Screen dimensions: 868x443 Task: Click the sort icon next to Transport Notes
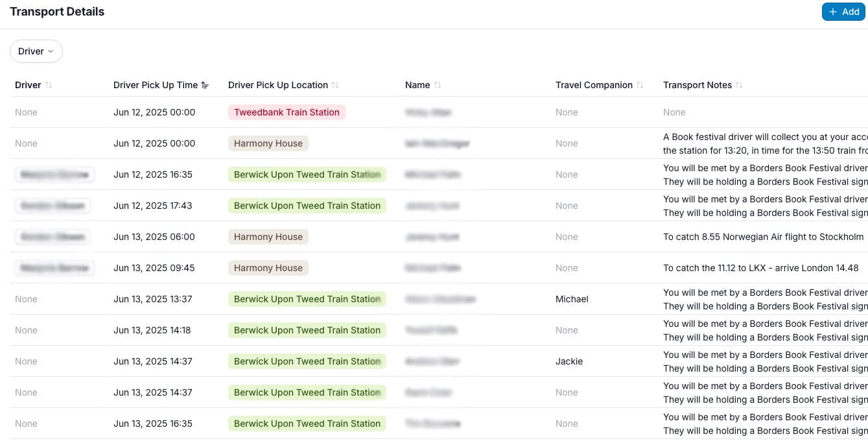pyautogui.click(x=739, y=85)
